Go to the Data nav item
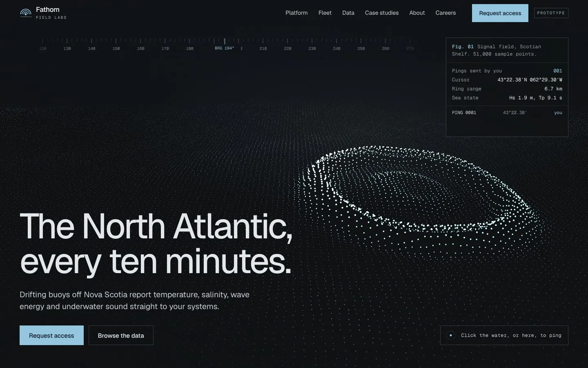 (x=348, y=13)
